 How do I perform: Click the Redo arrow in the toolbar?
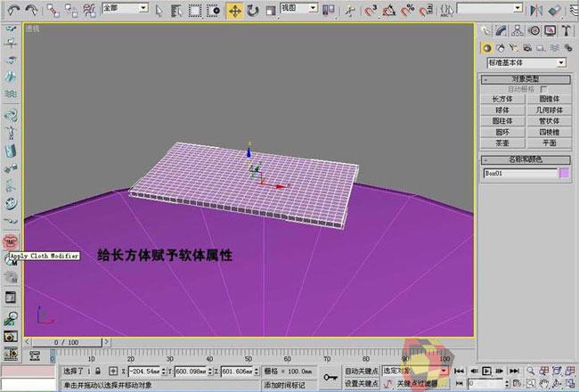(x=31, y=10)
